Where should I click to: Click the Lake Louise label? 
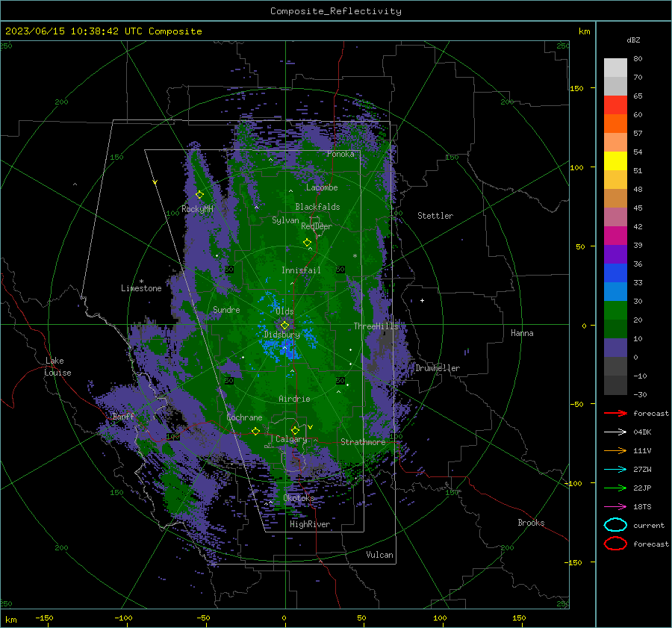click(57, 367)
